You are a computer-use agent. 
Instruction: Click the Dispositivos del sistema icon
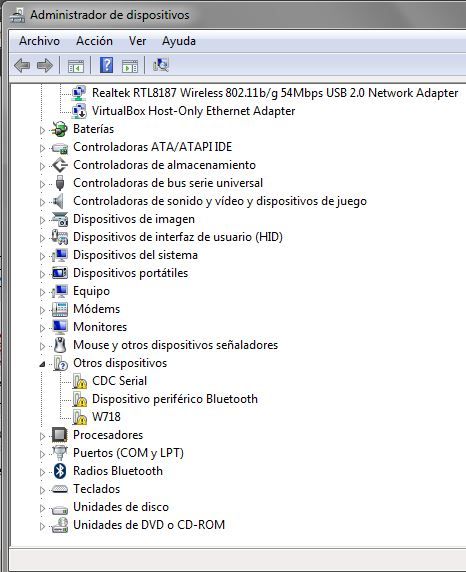click(59, 255)
